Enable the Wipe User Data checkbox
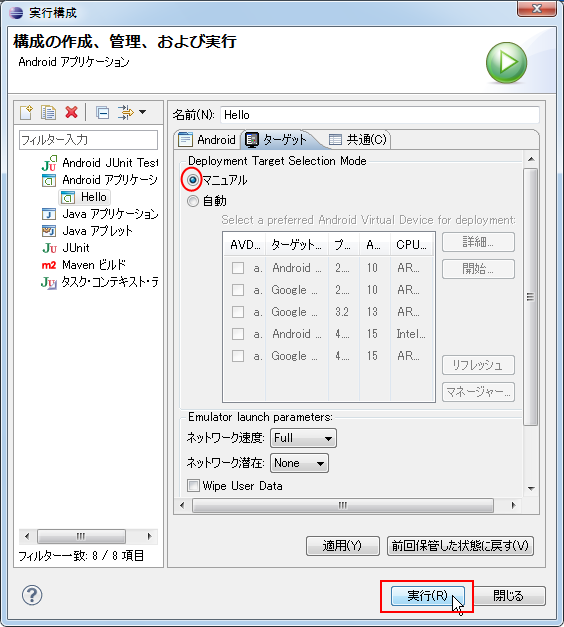564x627 pixels. point(193,486)
